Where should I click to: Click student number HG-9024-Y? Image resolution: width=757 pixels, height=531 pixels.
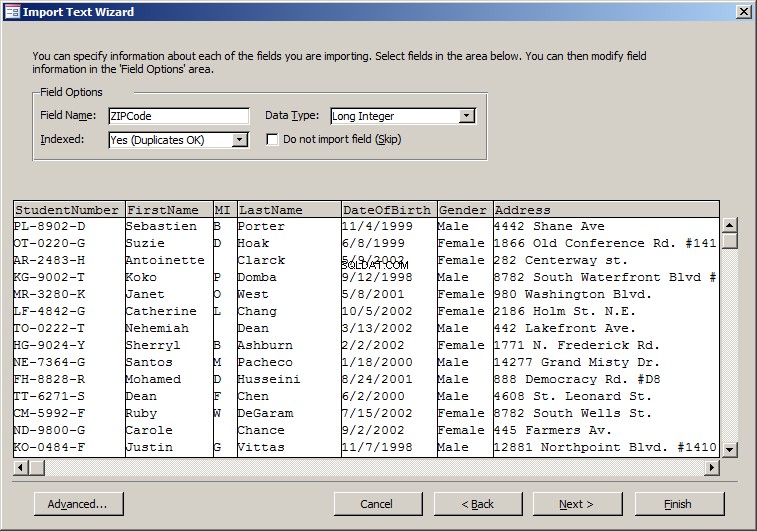coord(50,345)
